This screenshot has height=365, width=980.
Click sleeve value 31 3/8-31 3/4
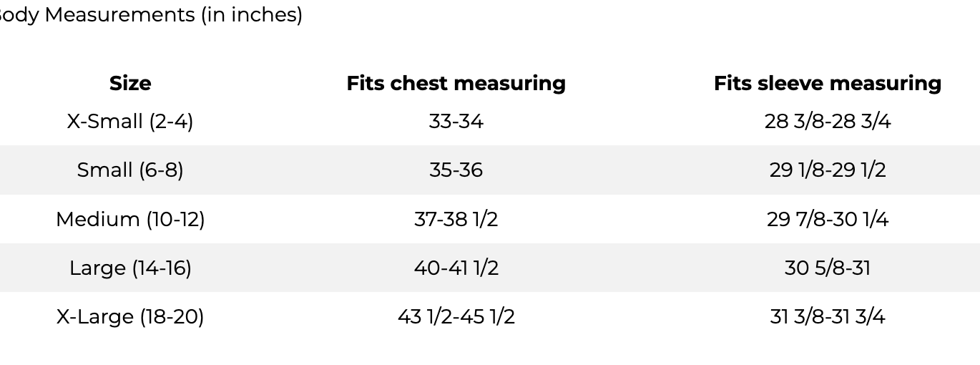click(828, 316)
